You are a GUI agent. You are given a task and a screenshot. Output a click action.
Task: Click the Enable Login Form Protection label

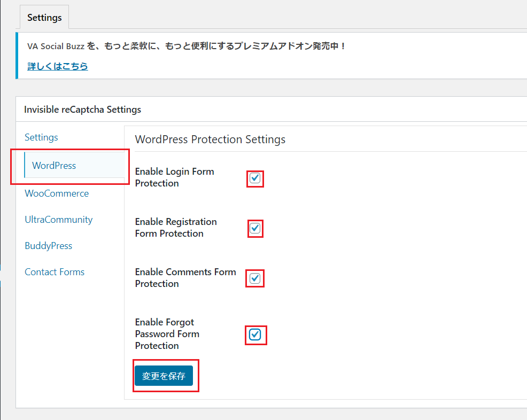(x=174, y=177)
